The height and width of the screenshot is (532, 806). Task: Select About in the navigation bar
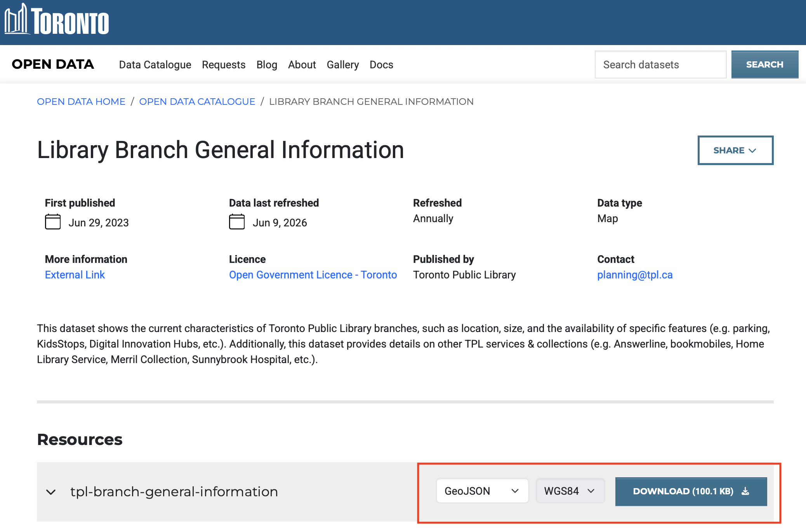coord(302,64)
